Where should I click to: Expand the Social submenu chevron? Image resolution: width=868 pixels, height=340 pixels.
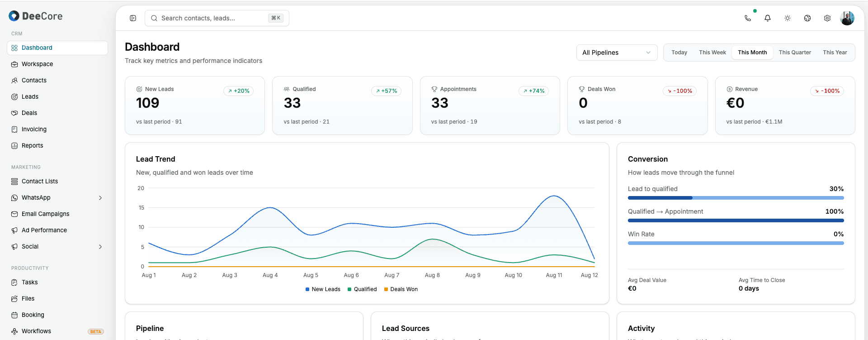(x=100, y=247)
